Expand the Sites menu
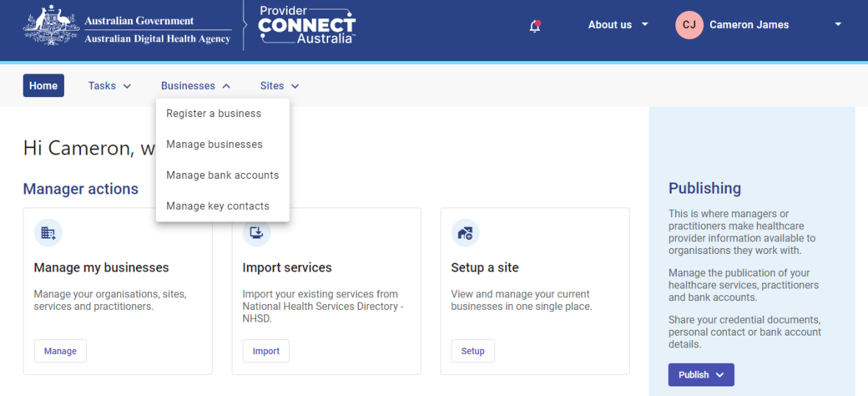The width and height of the screenshot is (868, 396). point(280,86)
